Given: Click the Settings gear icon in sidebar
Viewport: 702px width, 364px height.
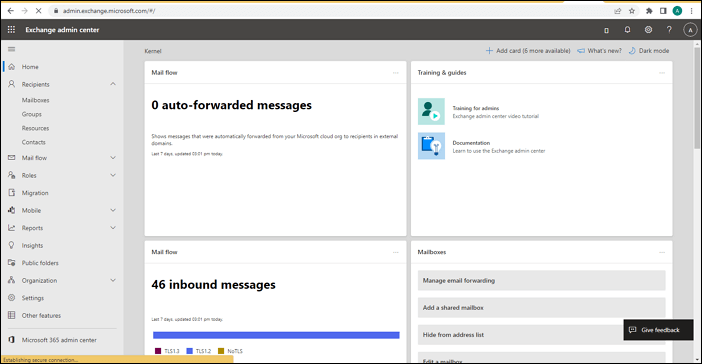Looking at the screenshot, I should [12, 298].
